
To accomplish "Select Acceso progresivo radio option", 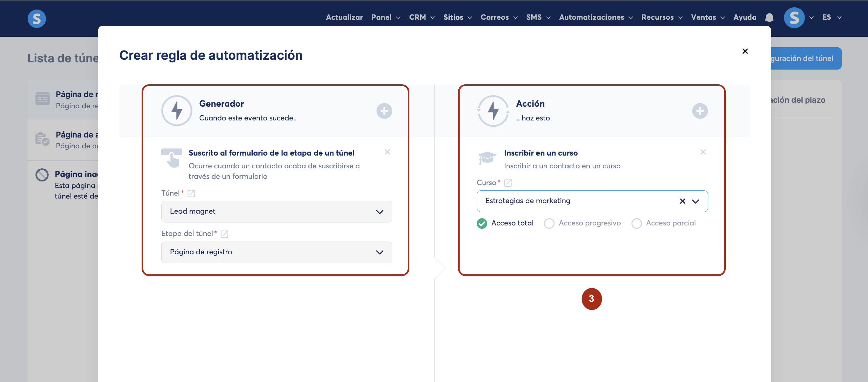I will (x=549, y=223).
